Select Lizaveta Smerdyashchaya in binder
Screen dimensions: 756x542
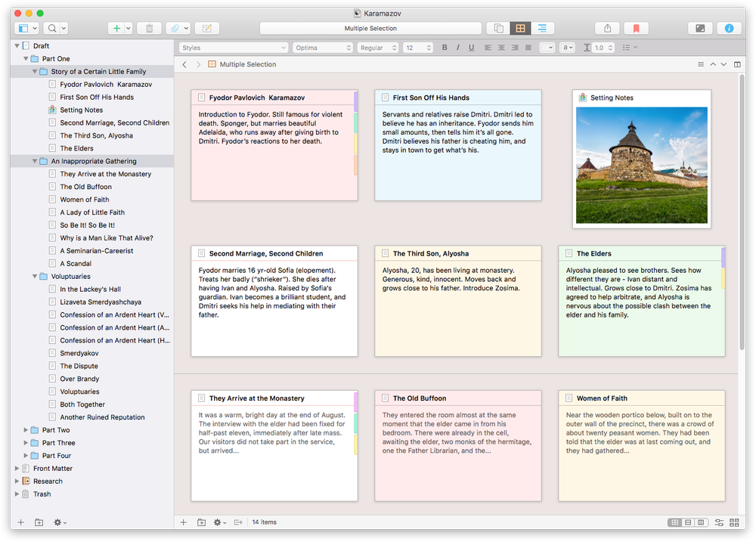pyautogui.click(x=101, y=302)
